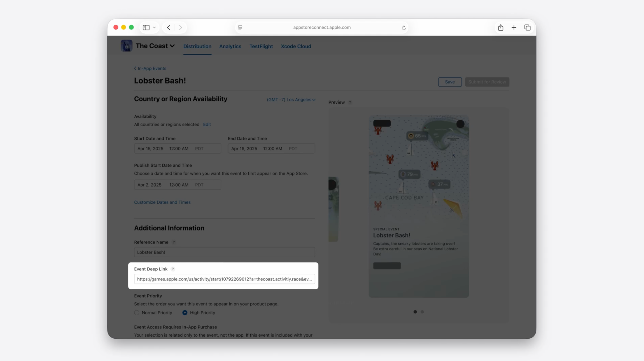Image resolution: width=644 pixels, height=361 pixels.
Task: Open the Los Angeles time zone dropdown
Action: pos(291,100)
